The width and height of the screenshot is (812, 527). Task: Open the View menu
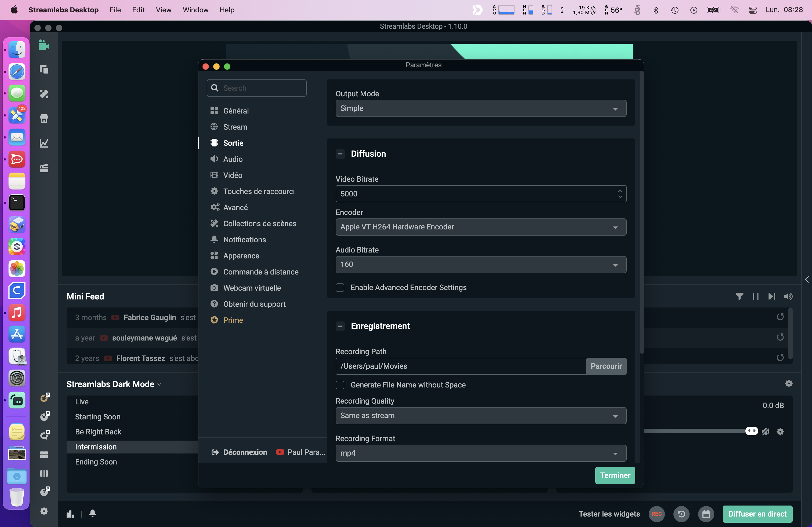[x=164, y=10]
